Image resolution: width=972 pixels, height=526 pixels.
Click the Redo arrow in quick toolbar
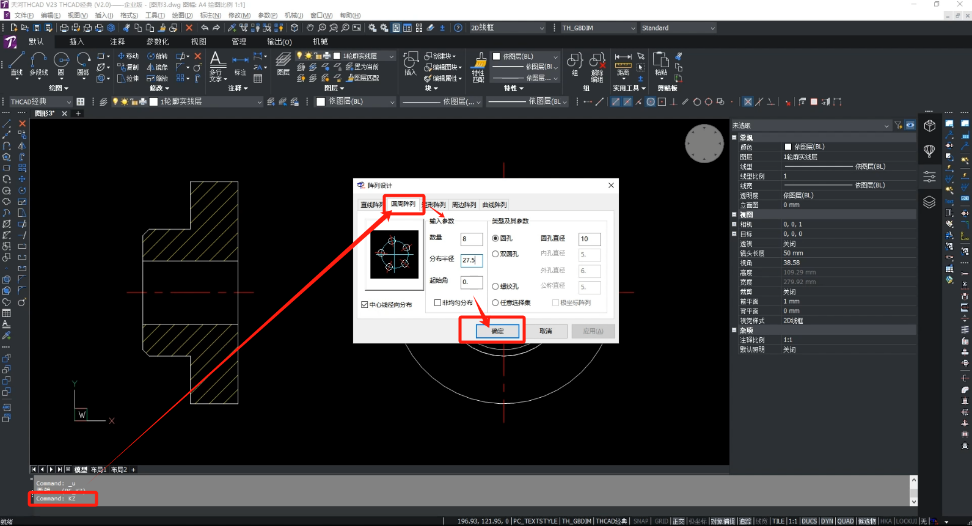click(x=216, y=28)
